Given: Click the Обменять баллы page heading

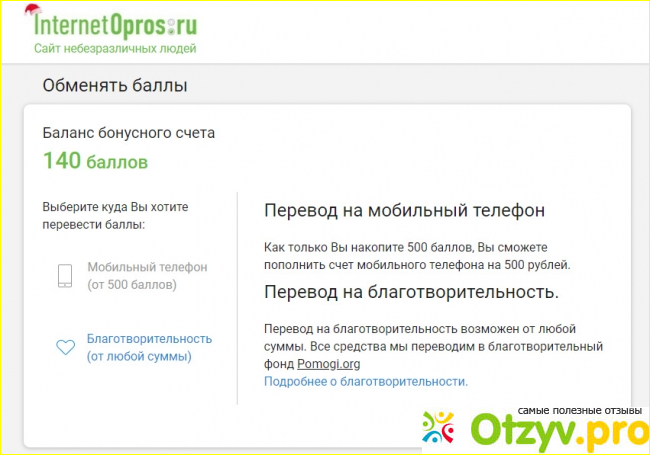Looking at the screenshot, I should pos(115,86).
